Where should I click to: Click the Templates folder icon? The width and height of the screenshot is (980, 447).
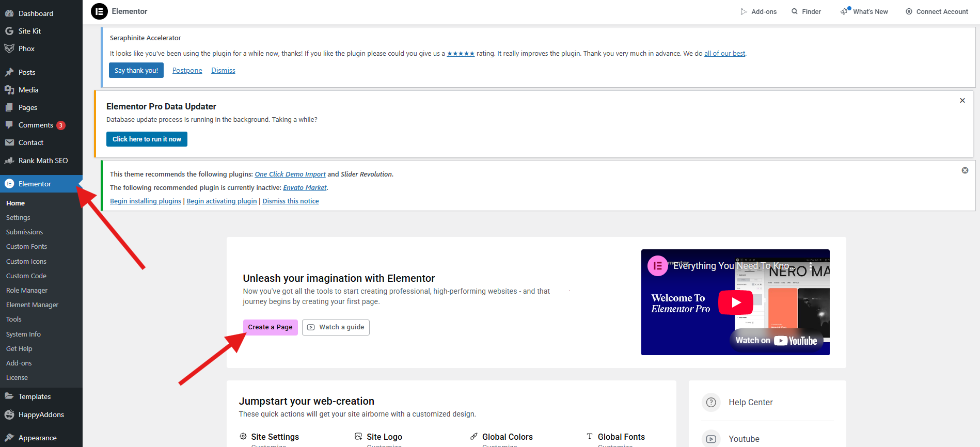tap(9, 396)
